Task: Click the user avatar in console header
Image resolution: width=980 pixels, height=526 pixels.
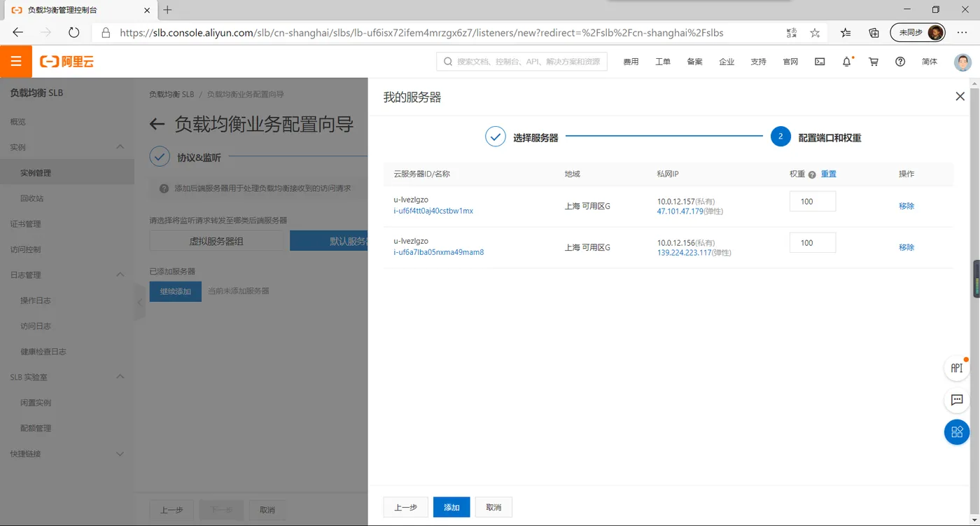Action: pyautogui.click(x=963, y=62)
